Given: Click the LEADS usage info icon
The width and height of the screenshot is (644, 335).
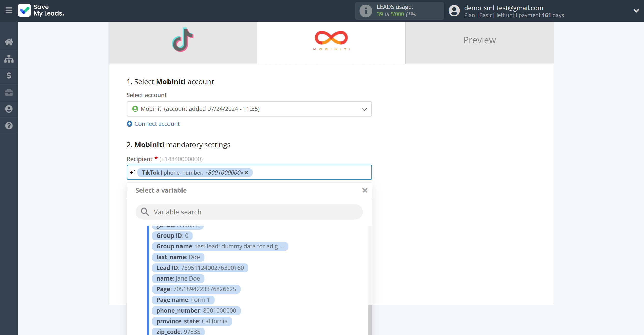Looking at the screenshot, I should click(366, 11).
